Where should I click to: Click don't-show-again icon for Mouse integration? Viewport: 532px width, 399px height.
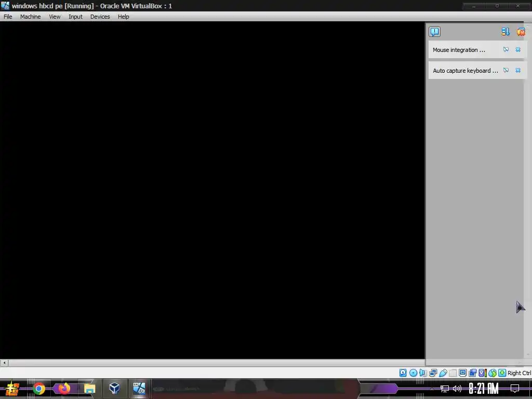click(x=506, y=49)
